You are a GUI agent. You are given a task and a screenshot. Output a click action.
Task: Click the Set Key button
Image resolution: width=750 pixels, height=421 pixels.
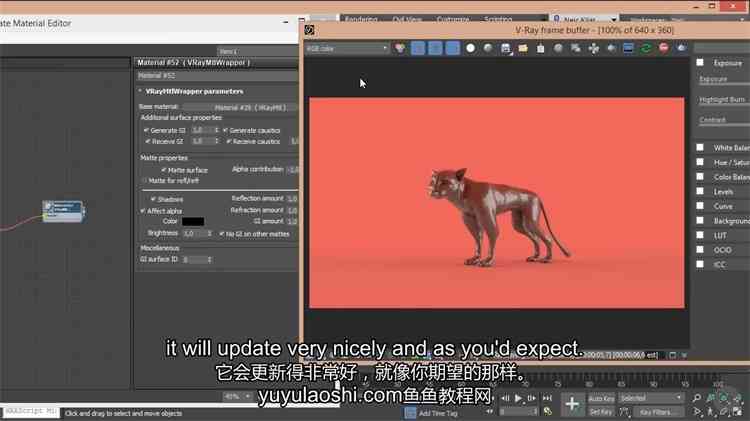[601, 412]
